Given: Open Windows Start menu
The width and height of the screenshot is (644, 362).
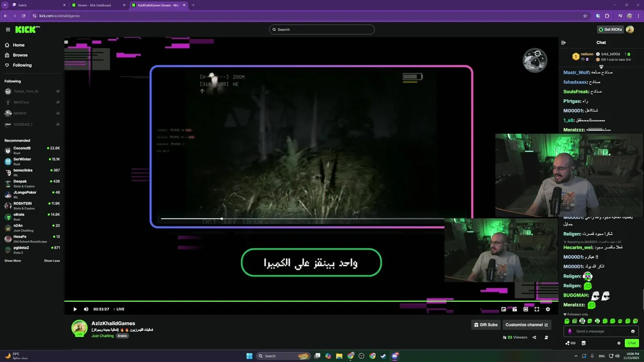Looking at the screenshot, I should click(249, 356).
